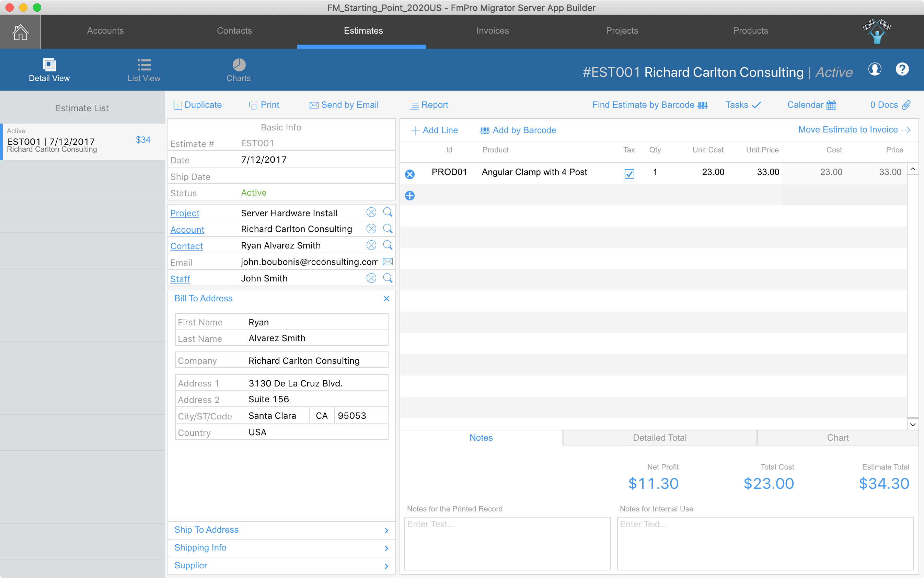Screen dimensions: 924x578
Task: Open the Invoices navigation tab
Action: [493, 31]
